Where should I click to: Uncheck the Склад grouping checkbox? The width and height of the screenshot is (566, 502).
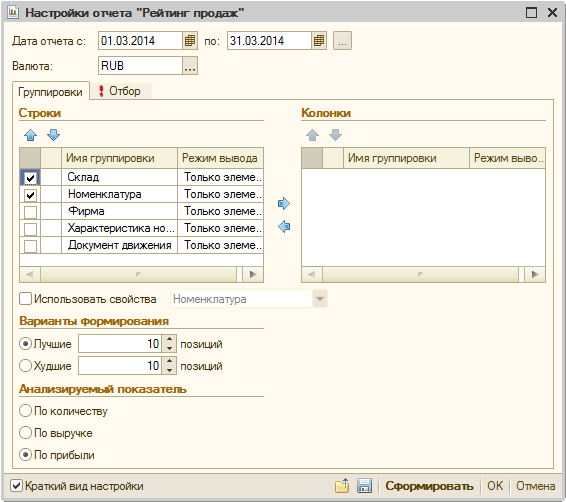[x=30, y=178]
